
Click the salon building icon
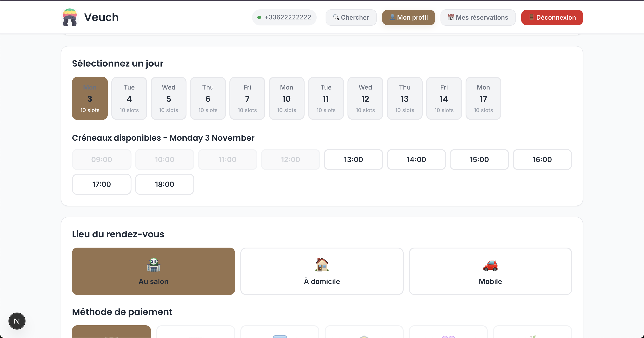point(153,265)
